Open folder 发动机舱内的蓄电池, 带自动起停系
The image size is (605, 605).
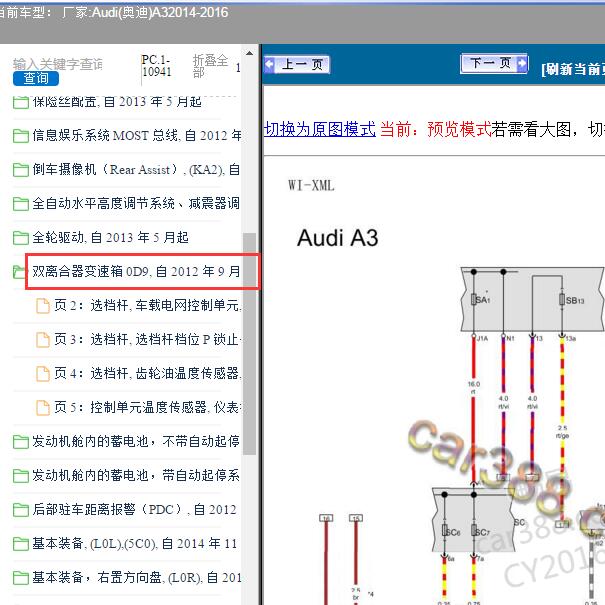pos(136,475)
